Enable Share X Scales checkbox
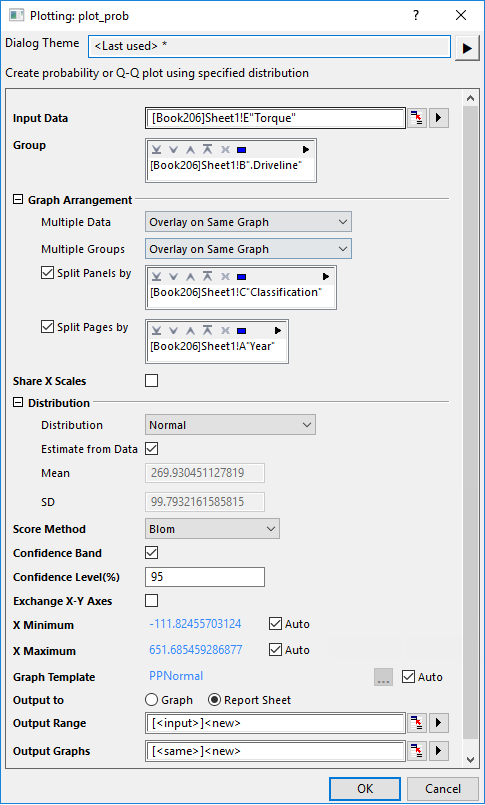485x805 pixels. pyautogui.click(x=151, y=381)
